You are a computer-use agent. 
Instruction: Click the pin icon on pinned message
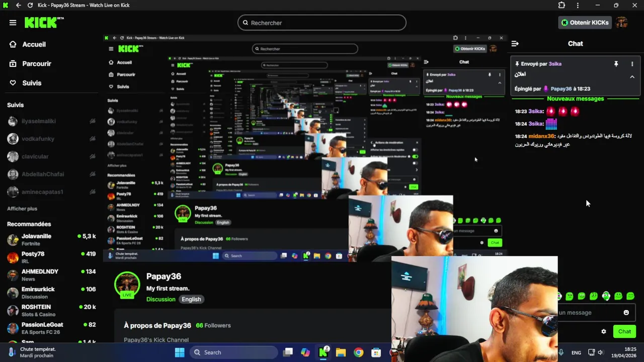point(616,64)
